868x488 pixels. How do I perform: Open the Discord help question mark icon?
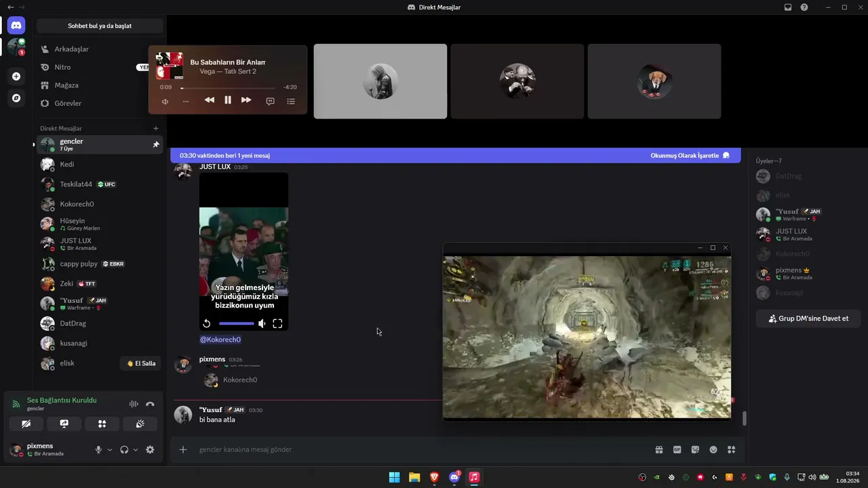pyautogui.click(x=804, y=7)
